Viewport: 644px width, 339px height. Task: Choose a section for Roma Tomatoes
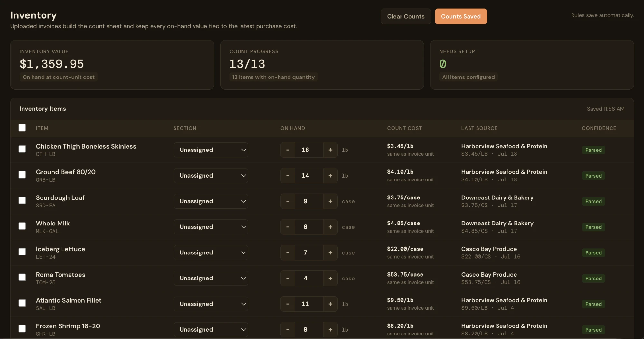coord(211,278)
